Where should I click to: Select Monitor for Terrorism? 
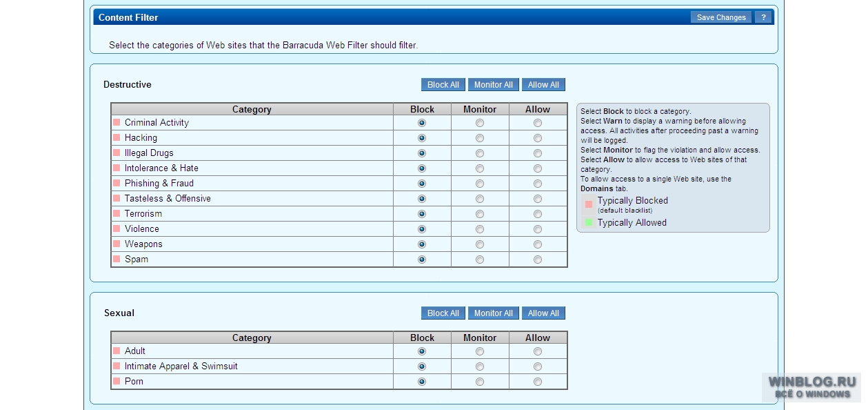tap(480, 214)
